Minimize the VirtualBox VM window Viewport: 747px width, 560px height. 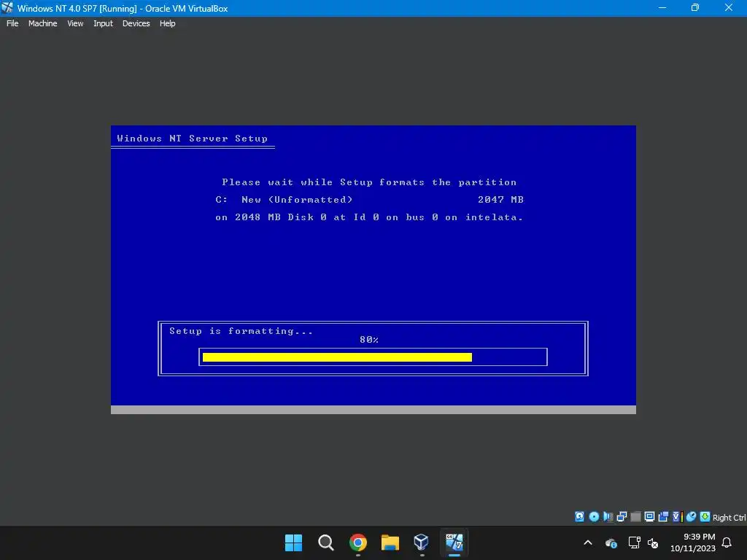tap(662, 8)
